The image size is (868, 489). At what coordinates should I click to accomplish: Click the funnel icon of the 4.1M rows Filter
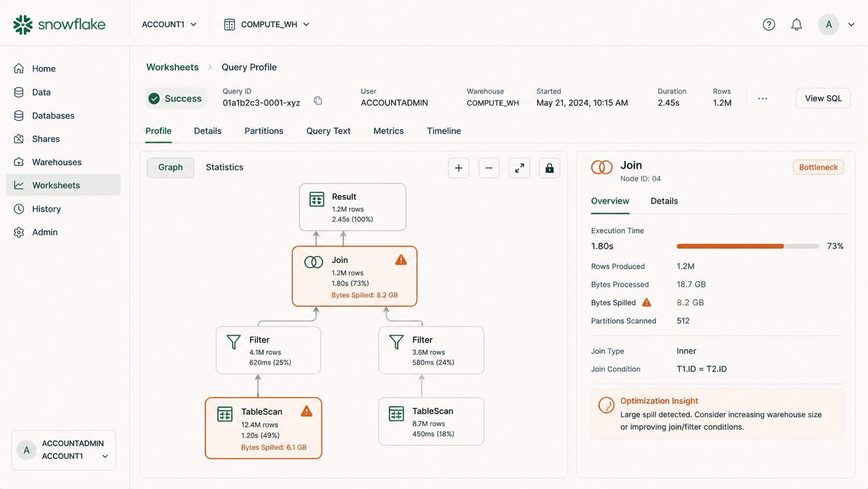[x=234, y=341]
